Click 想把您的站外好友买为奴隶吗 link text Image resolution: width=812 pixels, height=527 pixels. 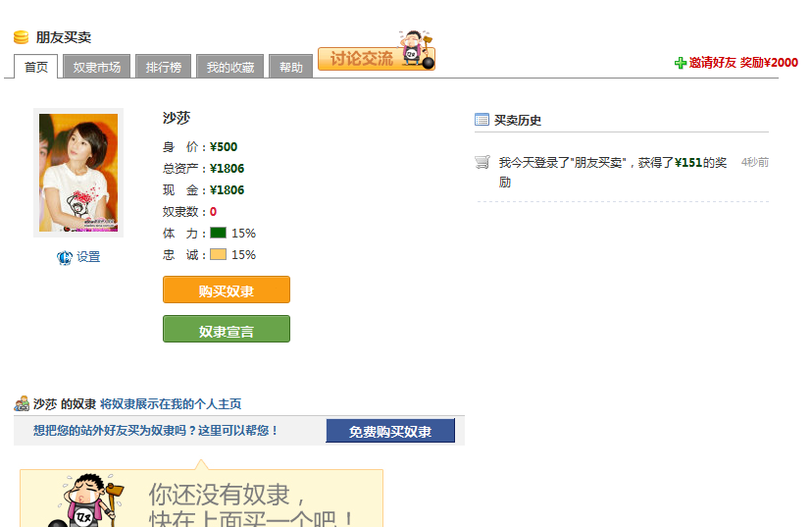[x=156, y=431]
